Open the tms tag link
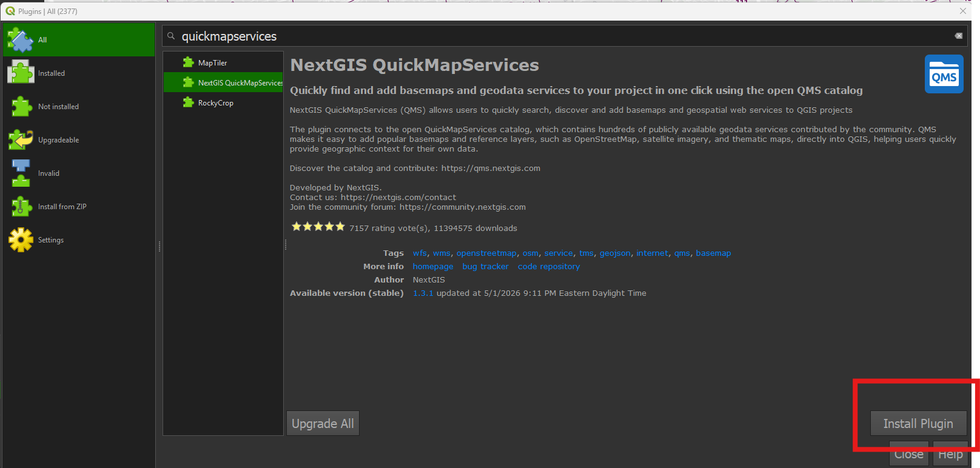Image resolution: width=980 pixels, height=468 pixels. (586, 253)
